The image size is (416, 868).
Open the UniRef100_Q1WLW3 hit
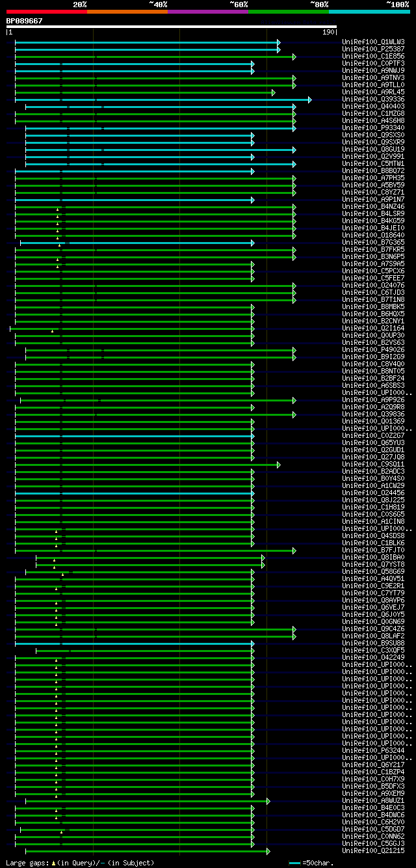[x=373, y=42]
